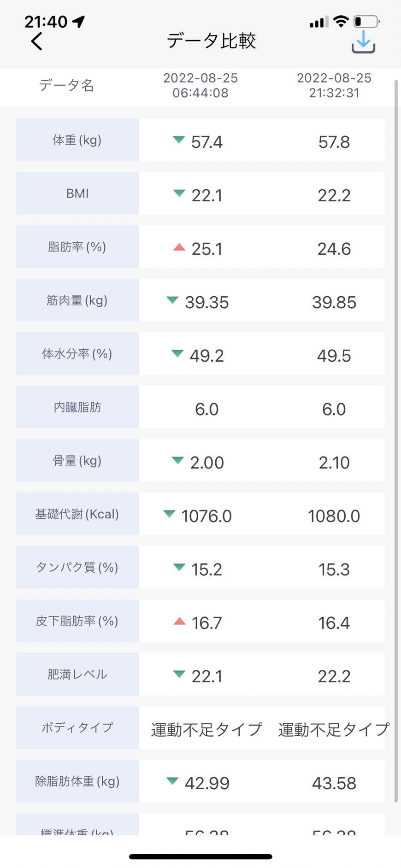Select the 脂肪率 (%) row label
This screenshot has height=868, width=401.
(77, 246)
